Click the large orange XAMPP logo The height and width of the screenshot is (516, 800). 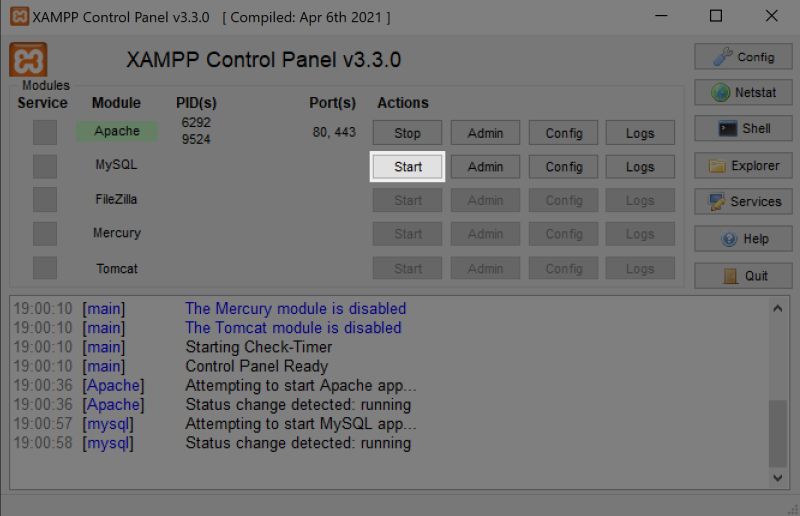(x=28, y=60)
